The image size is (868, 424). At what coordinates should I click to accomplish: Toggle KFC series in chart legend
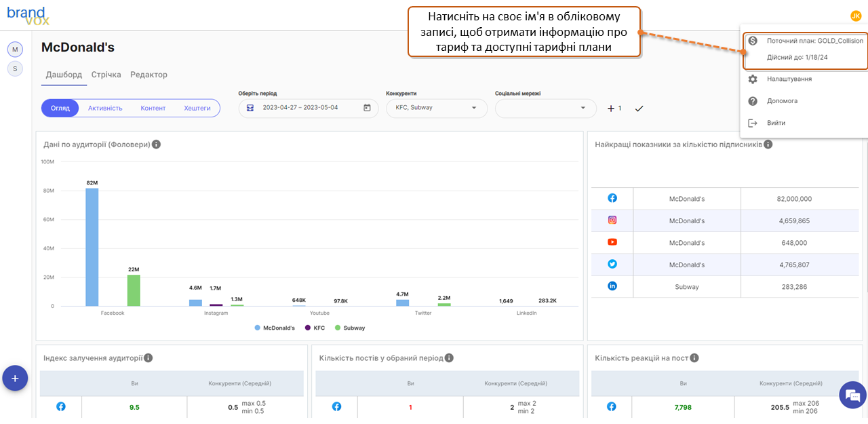(x=315, y=328)
